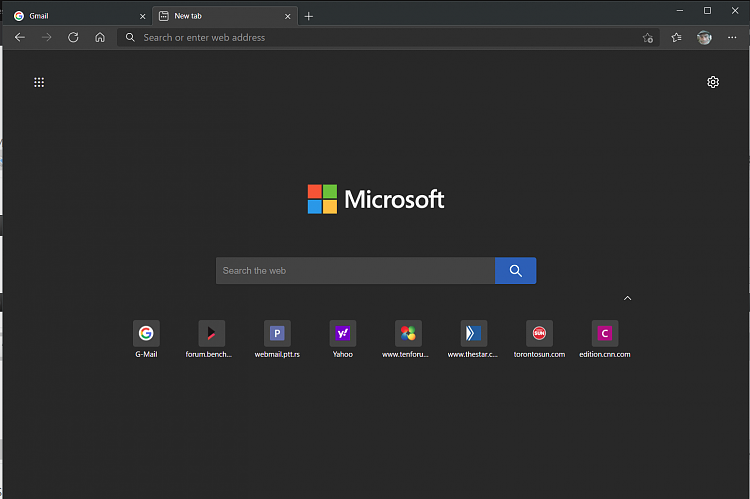
Task: Maximize the browser window
Action: pyautogui.click(x=707, y=11)
